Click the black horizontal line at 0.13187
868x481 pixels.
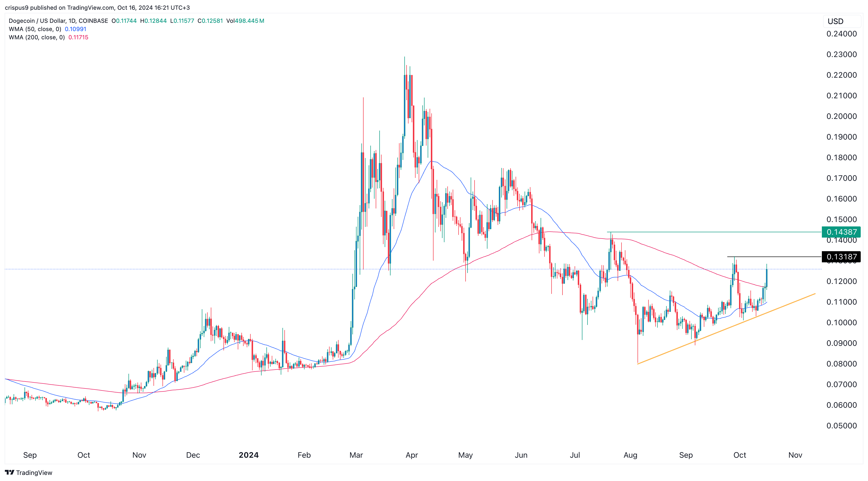click(x=774, y=257)
